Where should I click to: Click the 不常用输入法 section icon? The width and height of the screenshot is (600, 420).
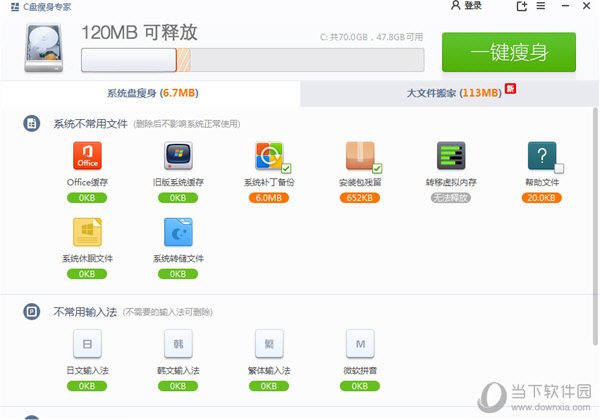(32, 311)
